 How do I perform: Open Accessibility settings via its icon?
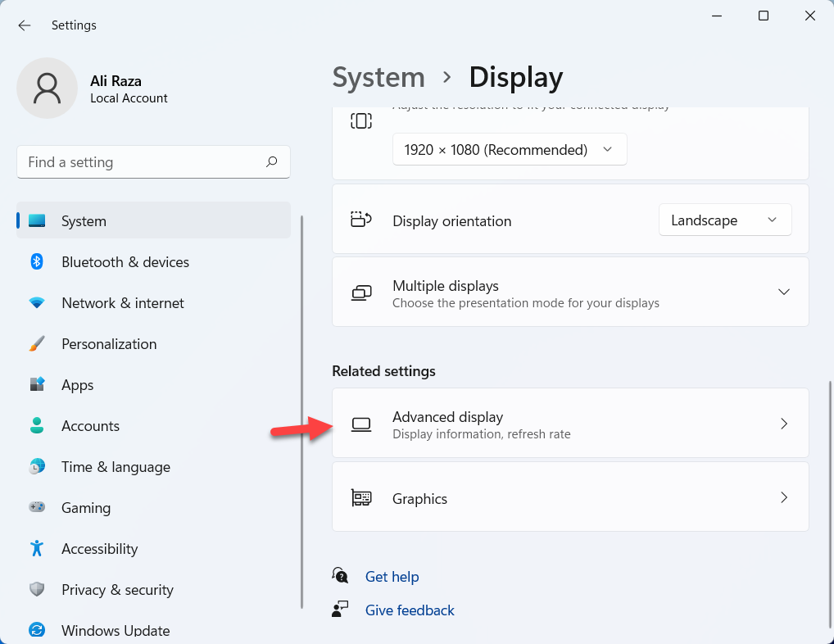[37, 548]
